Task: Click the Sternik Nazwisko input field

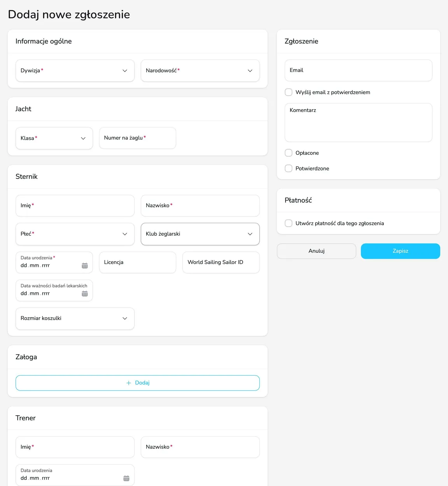Action: (x=200, y=206)
